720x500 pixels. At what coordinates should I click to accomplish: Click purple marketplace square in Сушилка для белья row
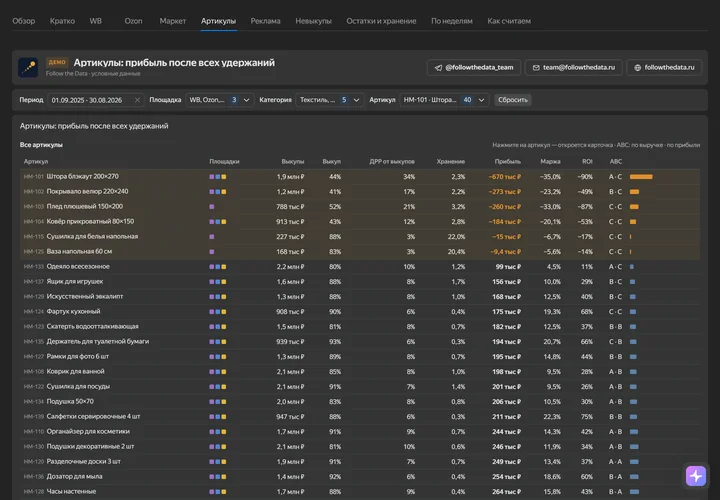click(x=212, y=237)
